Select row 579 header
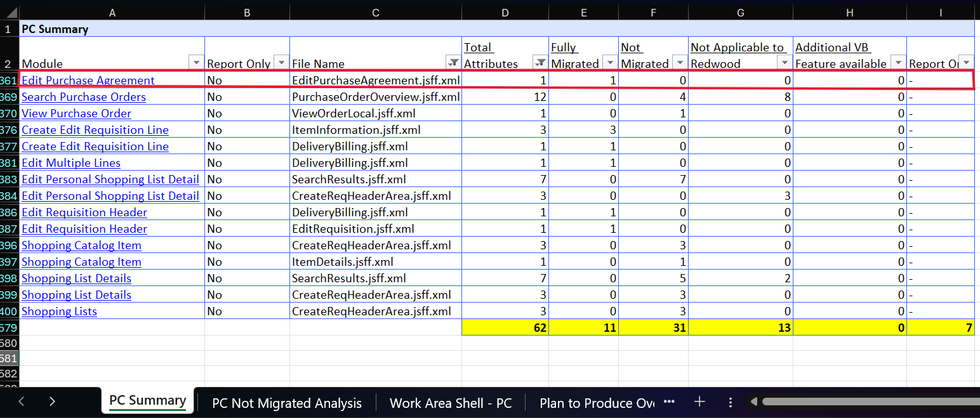This screenshot has height=418, width=980. 10,328
